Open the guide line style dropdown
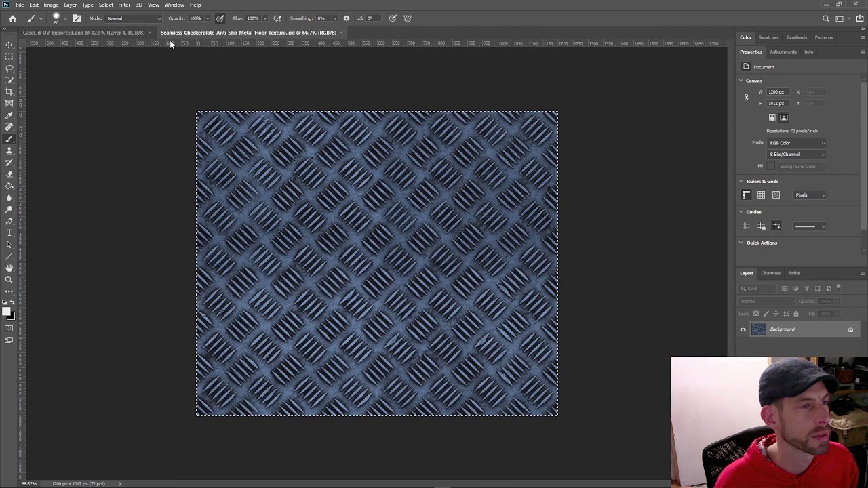The image size is (868, 488). pos(810,226)
